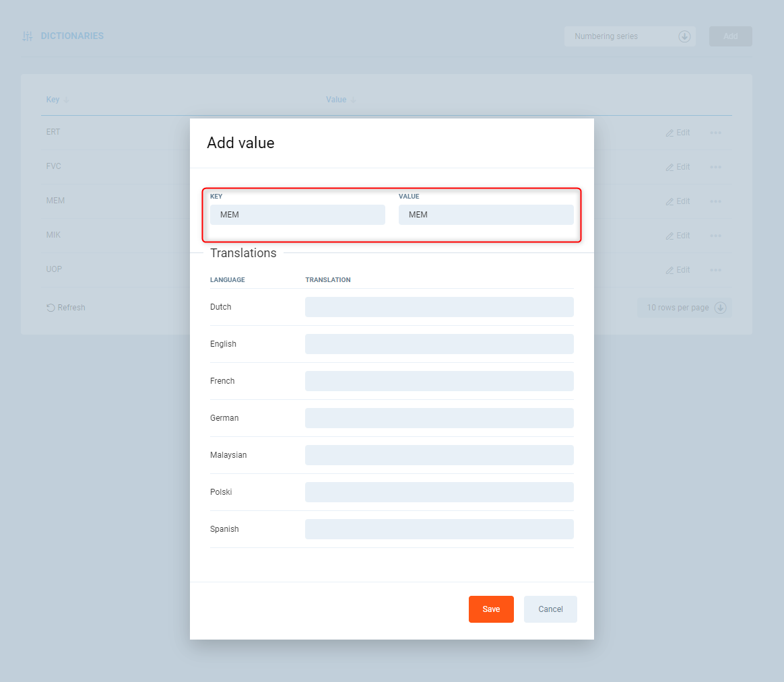Click the Dictionaries sliders icon
Viewport: 784px width, 682px height.
[x=28, y=36]
